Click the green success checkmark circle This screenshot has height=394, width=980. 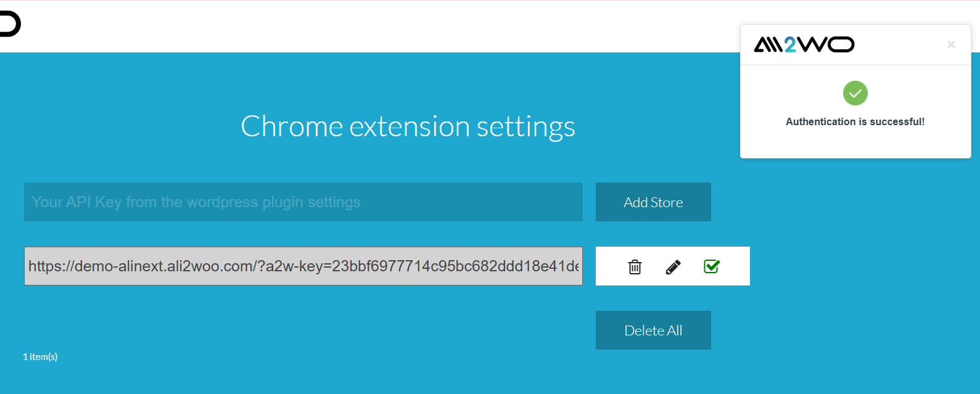click(x=855, y=93)
